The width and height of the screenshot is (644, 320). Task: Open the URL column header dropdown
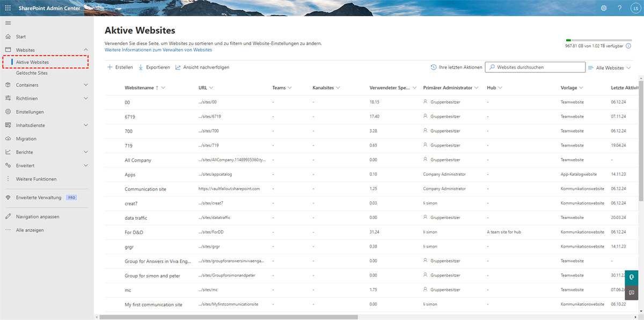(x=211, y=88)
